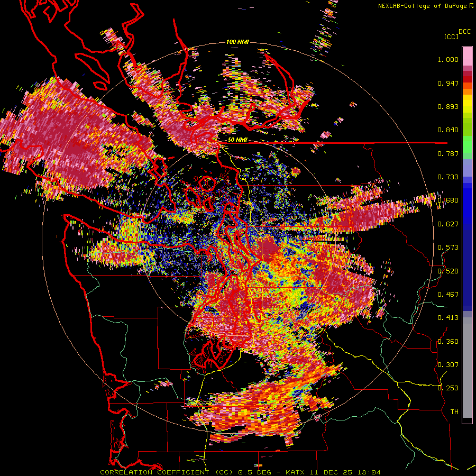Pick the light pink swatch at the top of the scale

coord(467,57)
